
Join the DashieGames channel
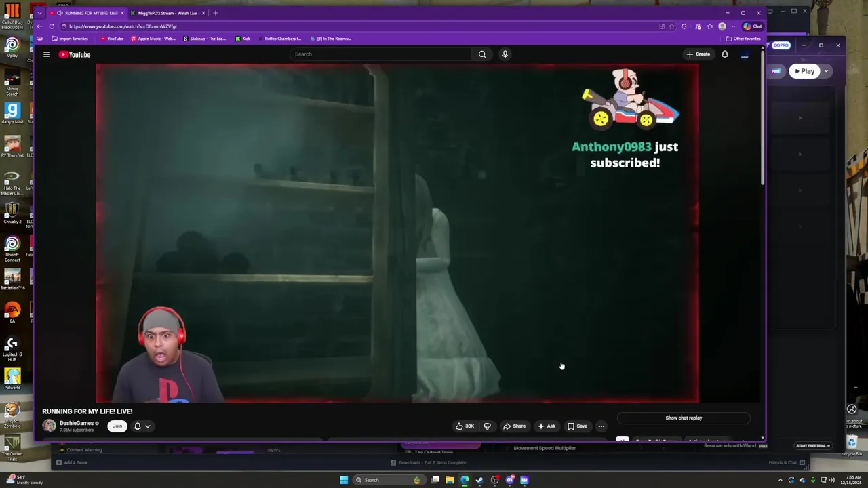117,426
